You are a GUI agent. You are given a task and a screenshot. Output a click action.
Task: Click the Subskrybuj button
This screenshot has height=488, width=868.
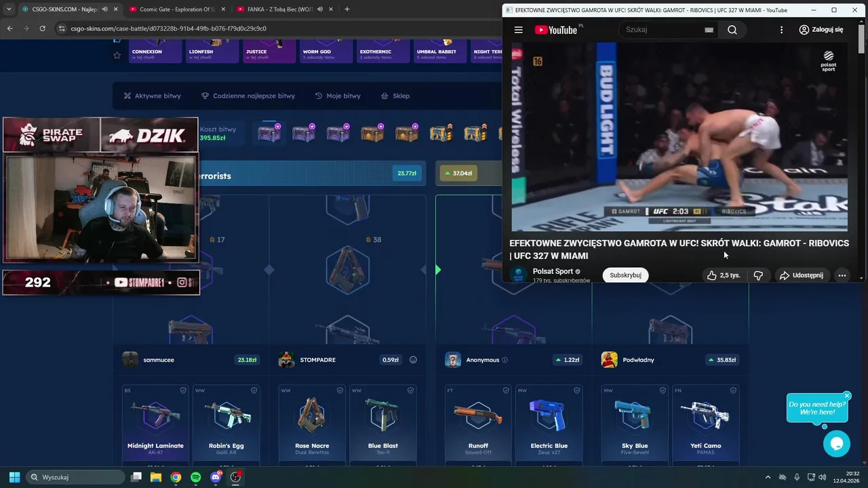pos(625,275)
